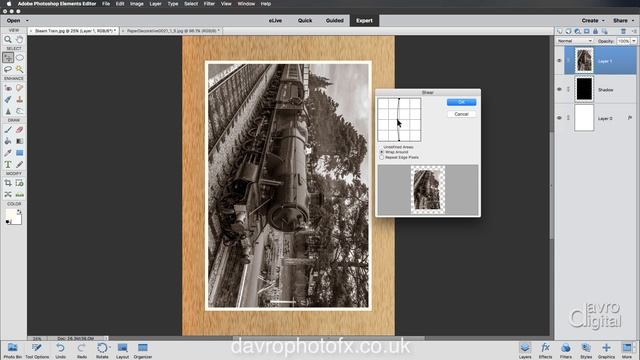
Task: Select the Elliptical Marquee tool
Action: pos(20,58)
